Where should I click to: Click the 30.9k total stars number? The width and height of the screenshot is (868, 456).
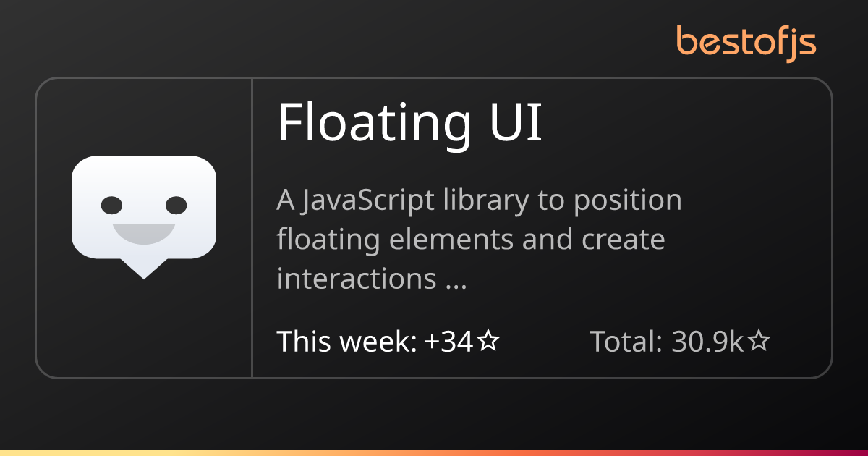click(x=707, y=341)
